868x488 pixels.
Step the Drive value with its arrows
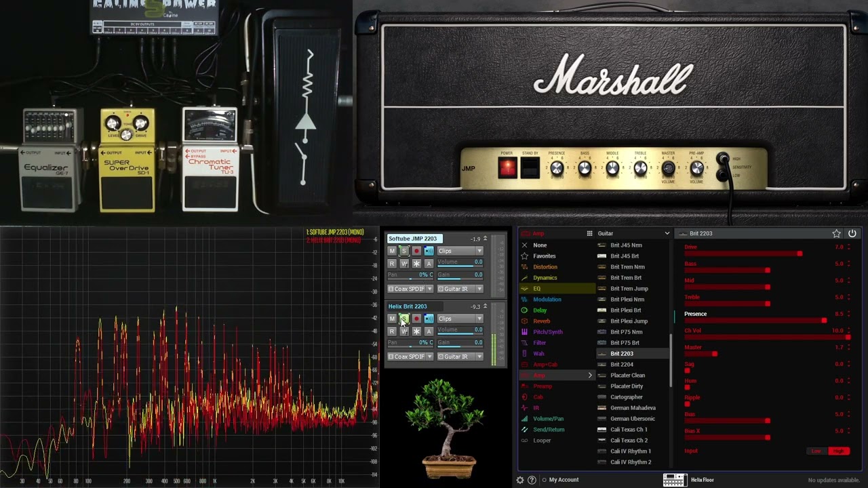click(849, 247)
